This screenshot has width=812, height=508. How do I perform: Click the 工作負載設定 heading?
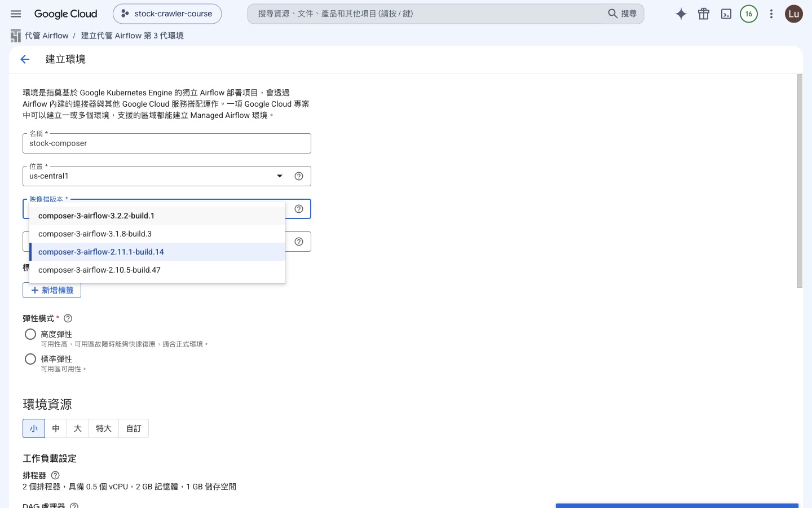coord(50,458)
